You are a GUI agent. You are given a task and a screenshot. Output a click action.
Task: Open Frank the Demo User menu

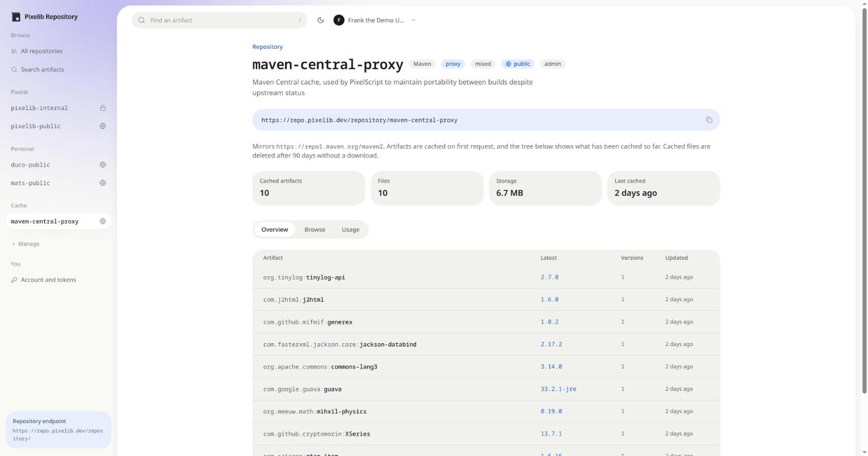(375, 20)
